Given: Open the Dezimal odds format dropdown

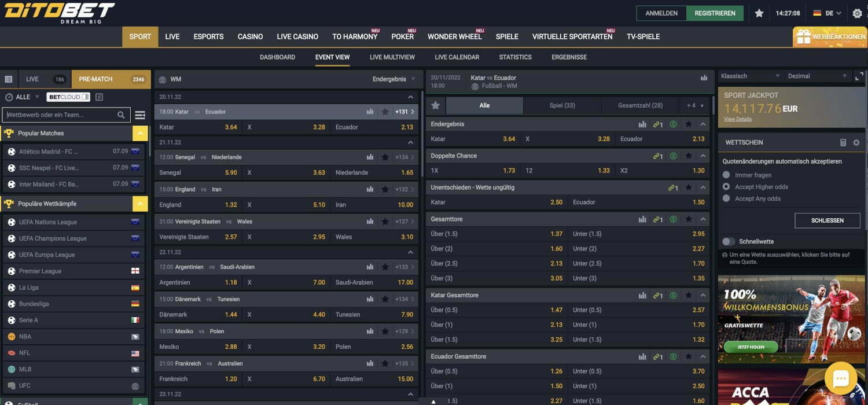Looking at the screenshot, I should tap(816, 76).
